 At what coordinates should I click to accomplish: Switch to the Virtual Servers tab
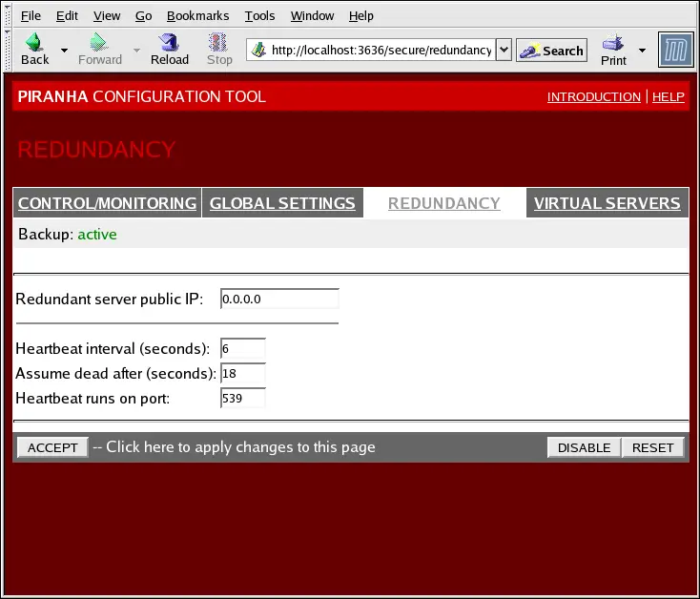(x=607, y=203)
